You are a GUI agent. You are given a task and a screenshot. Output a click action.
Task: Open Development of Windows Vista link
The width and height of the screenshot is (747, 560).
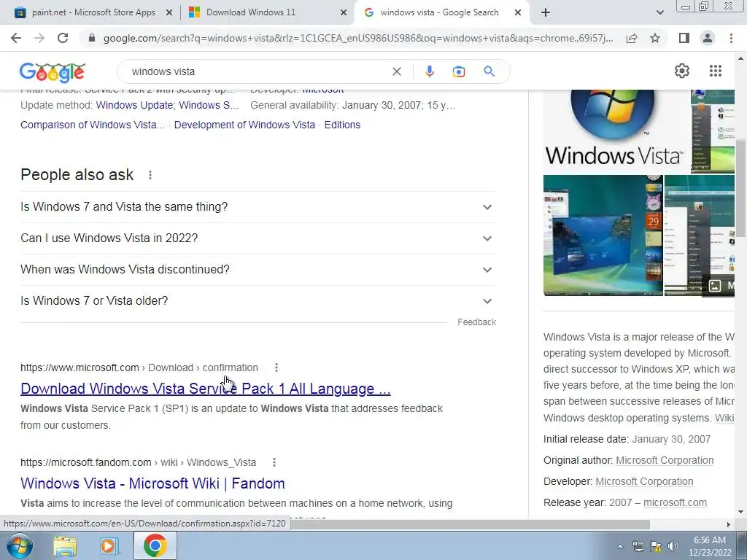click(x=244, y=125)
